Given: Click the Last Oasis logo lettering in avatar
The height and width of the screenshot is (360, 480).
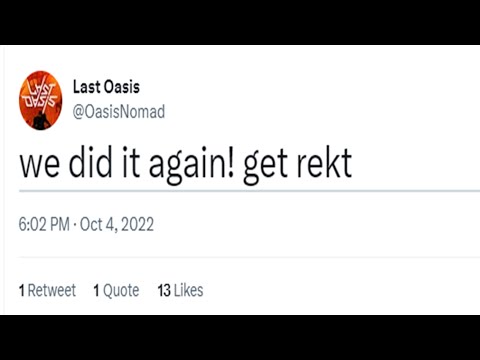Looking at the screenshot, I should 41,95.
